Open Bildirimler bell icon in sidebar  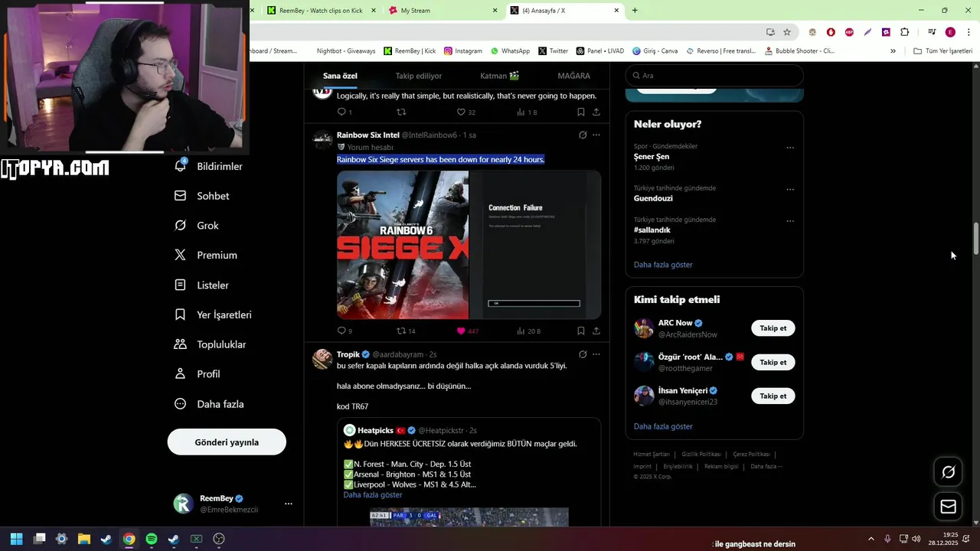click(x=181, y=166)
